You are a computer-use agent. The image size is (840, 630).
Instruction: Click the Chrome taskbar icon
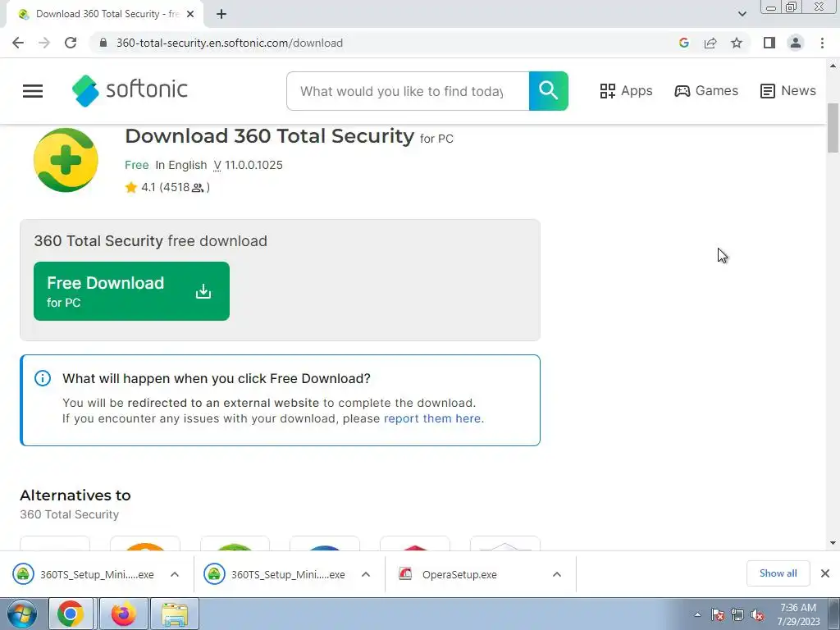[71, 614]
